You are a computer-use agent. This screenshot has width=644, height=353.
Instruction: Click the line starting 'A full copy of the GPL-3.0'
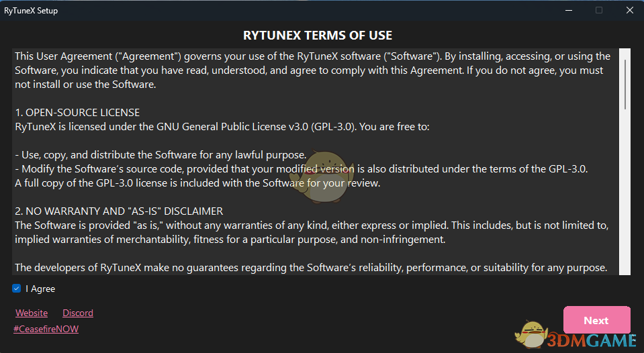(x=197, y=183)
